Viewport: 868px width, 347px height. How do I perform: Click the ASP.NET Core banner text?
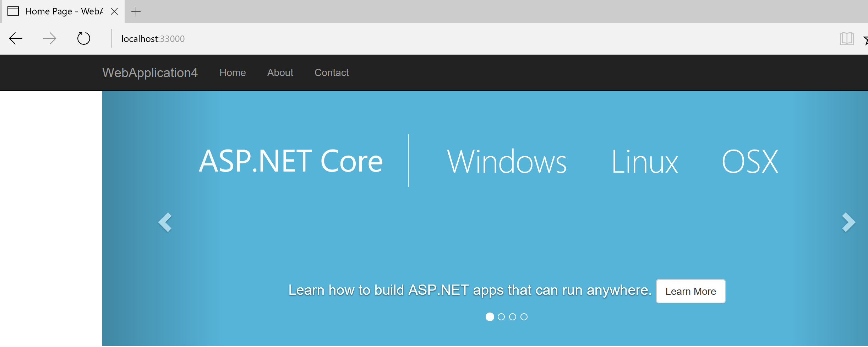coord(291,161)
